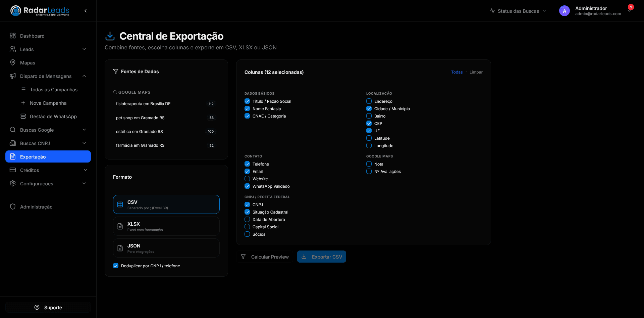Open Suporte button

(x=48, y=307)
